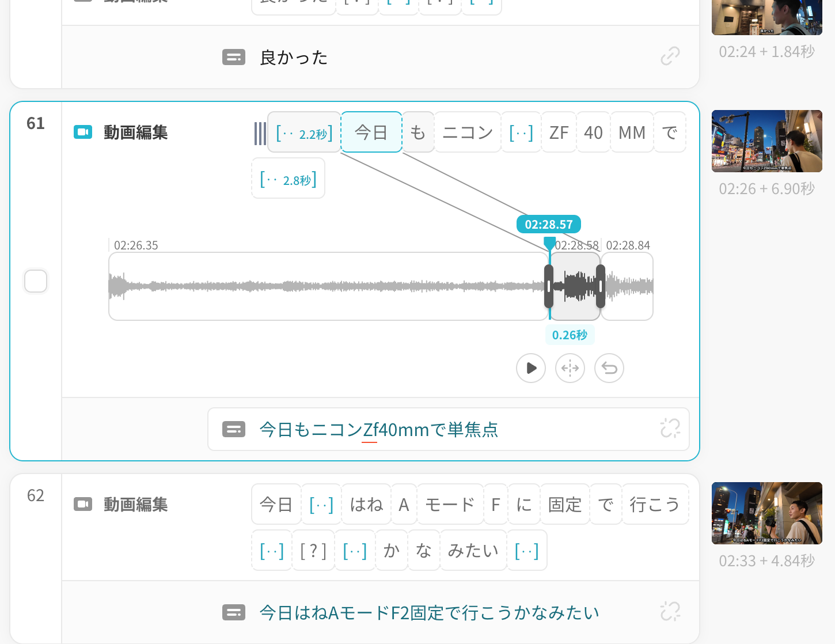Viewport: 835px width, 644px height.
Task: Select the ZF word chip
Action: (559, 132)
